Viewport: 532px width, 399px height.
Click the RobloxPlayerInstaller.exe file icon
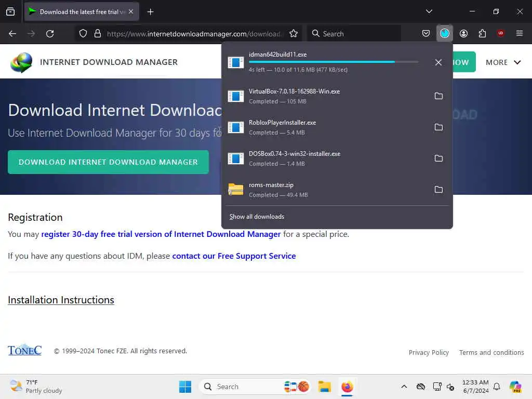click(x=236, y=127)
